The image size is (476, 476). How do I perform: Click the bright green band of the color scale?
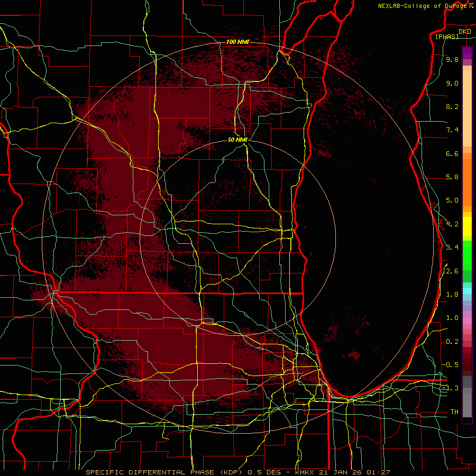467,255
